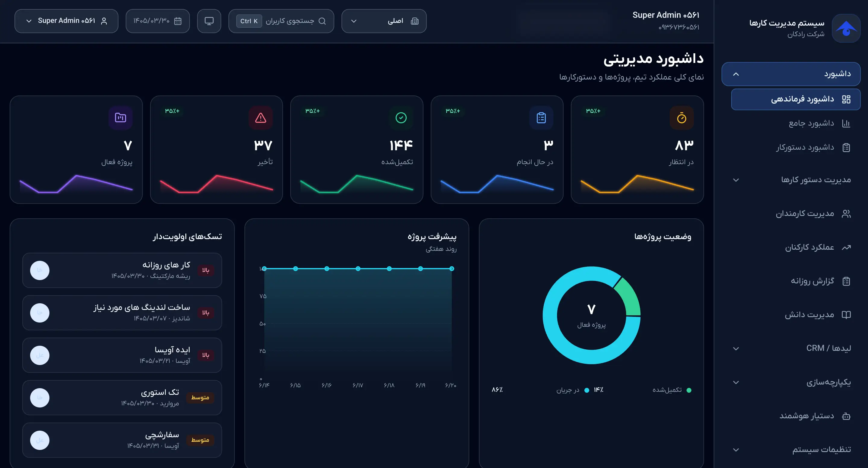Expand مدیریت دستور کارها section
Image resolution: width=868 pixels, height=468 pixels.
791,180
